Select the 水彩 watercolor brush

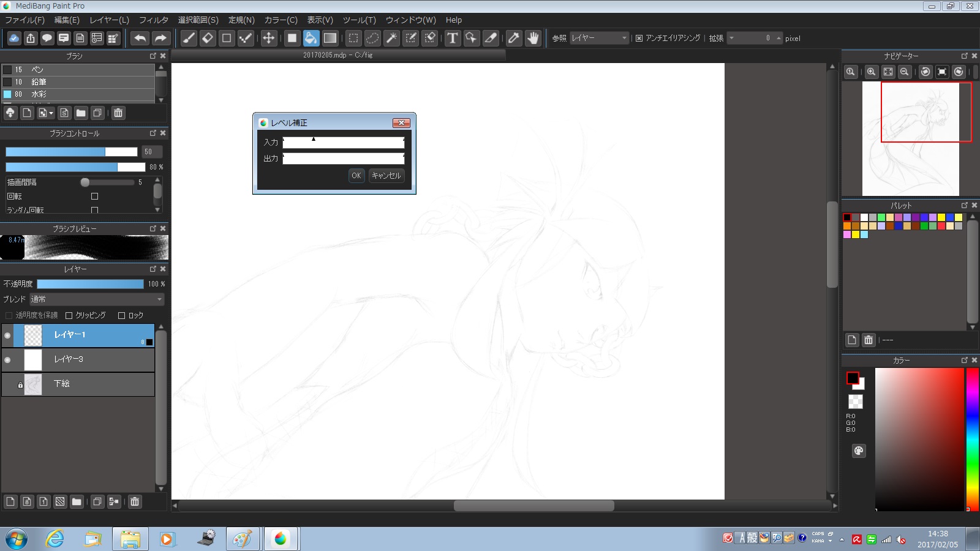pos(78,94)
